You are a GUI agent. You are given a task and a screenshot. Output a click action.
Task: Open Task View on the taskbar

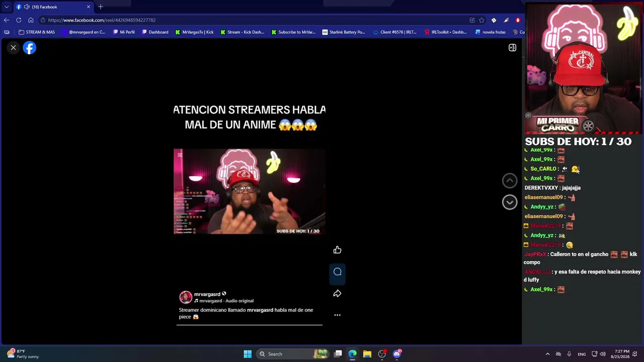pos(338,354)
